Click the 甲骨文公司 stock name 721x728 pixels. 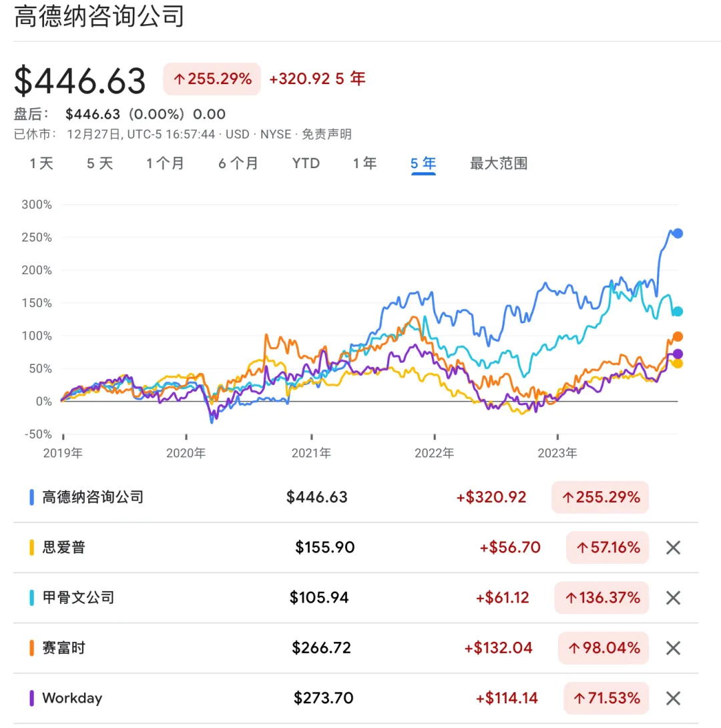(78, 598)
